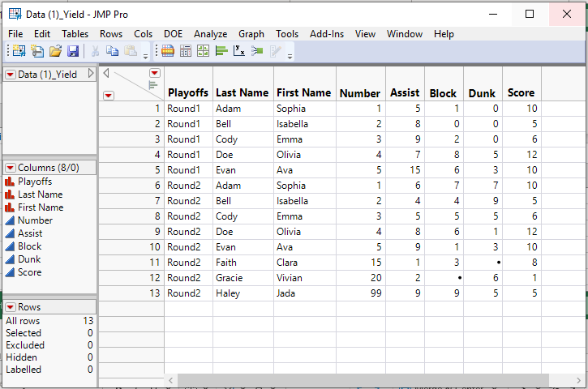Open the Rows panel red triangle menu
Image resolution: width=588 pixels, height=389 pixels.
11,308
